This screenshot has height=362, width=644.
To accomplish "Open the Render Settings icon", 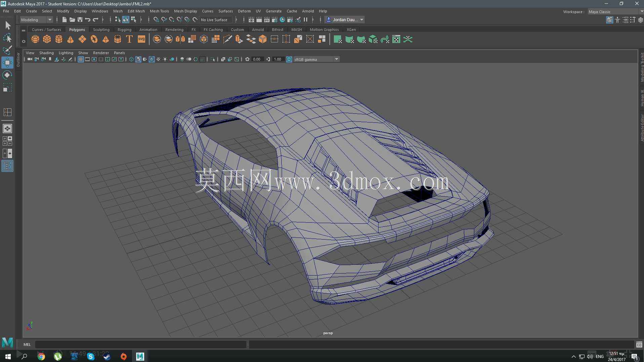I will 275,20.
